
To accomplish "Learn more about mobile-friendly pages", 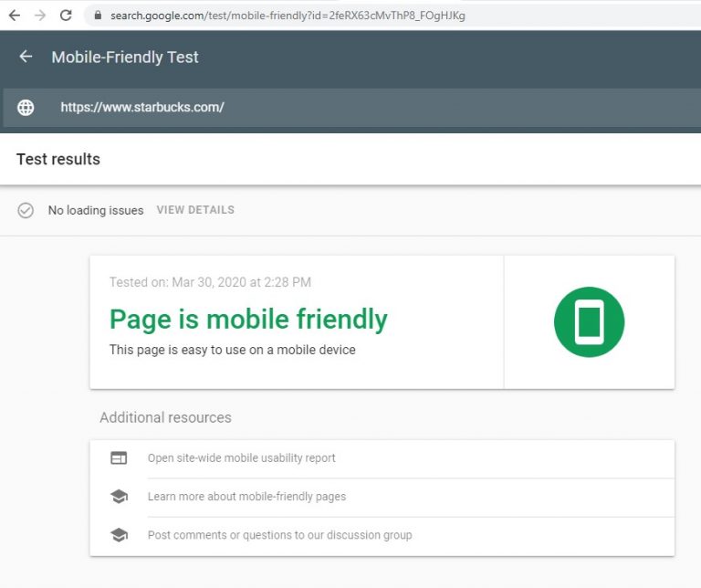I will (246, 497).
